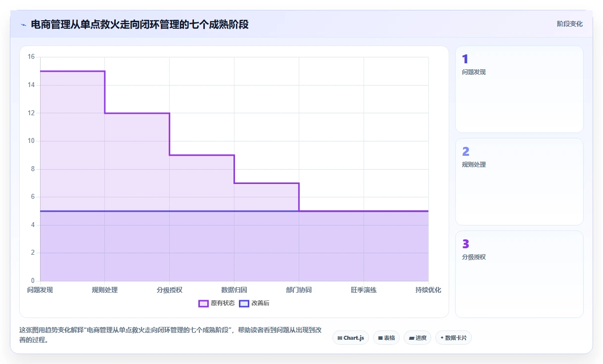The height and width of the screenshot is (364, 603).
Task: Click the y-axis value 16
Action: pyautogui.click(x=31, y=57)
